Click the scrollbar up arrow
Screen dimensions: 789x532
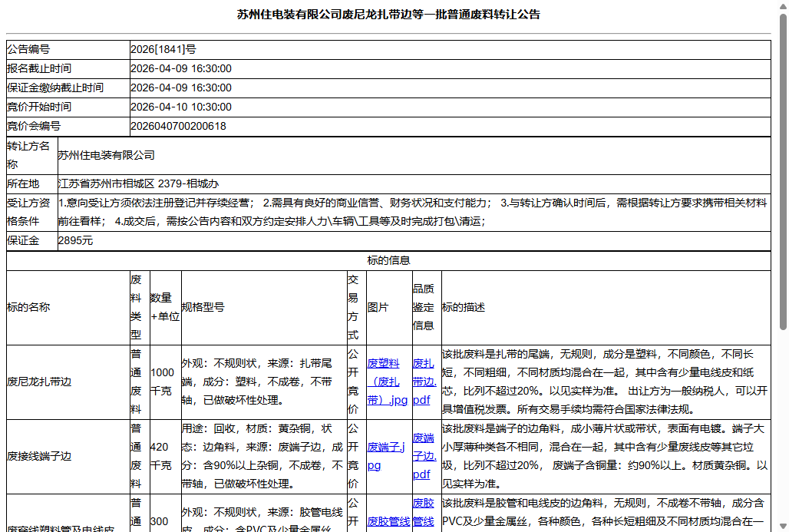pyautogui.click(x=783, y=5)
